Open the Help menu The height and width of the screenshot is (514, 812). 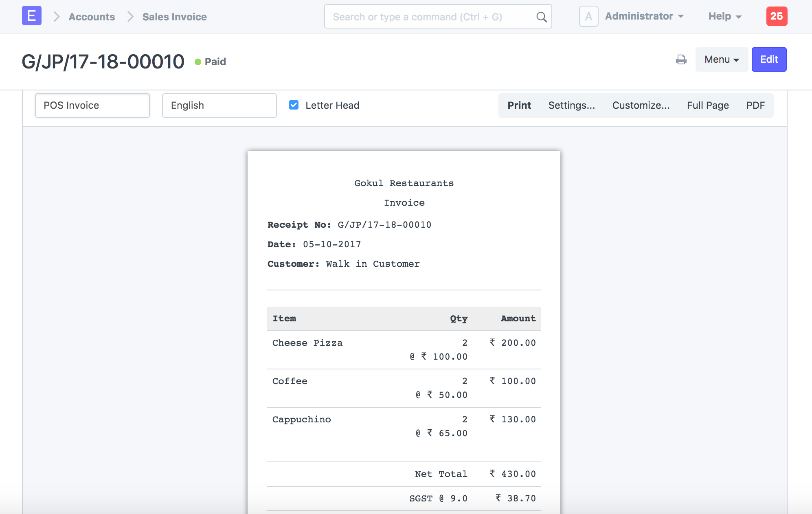(x=724, y=16)
